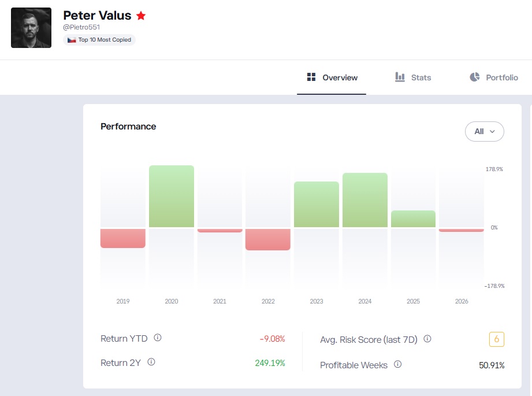The width and height of the screenshot is (532, 396).
Task: Open the All time range dropdown
Action: pyautogui.click(x=484, y=131)
